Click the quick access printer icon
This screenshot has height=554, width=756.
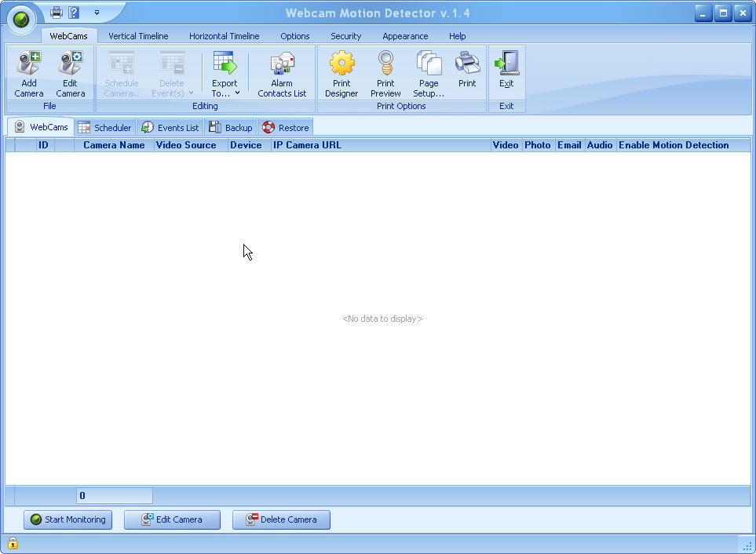coord(57,13)
